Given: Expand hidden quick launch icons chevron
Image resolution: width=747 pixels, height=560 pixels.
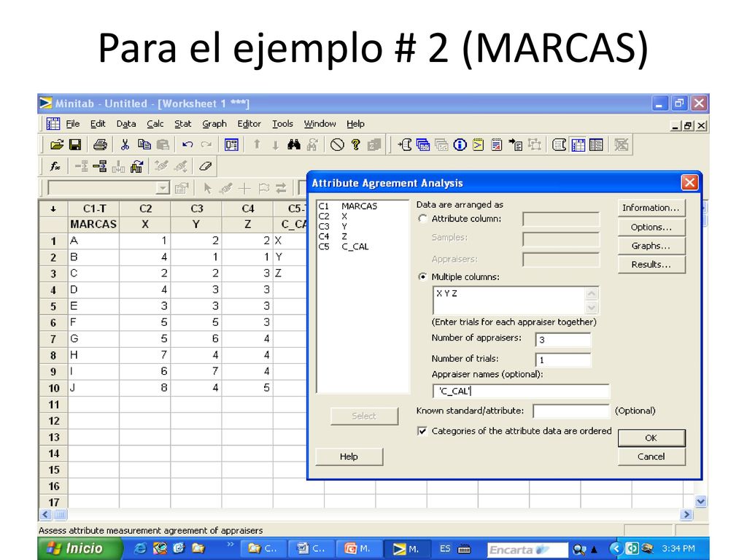Looking at the screenshot, I should point(231,545).
